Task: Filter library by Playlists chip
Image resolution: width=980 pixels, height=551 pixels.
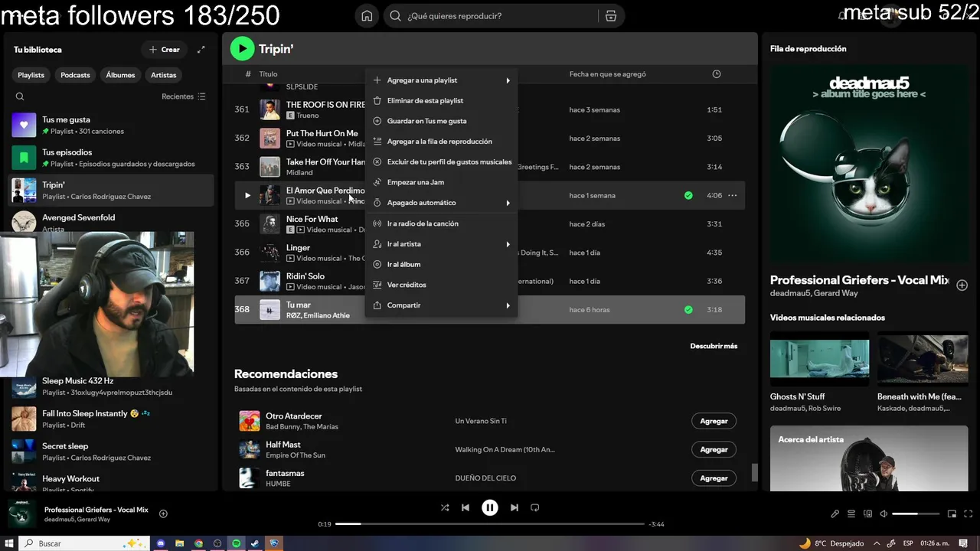Action: point(31,75)
